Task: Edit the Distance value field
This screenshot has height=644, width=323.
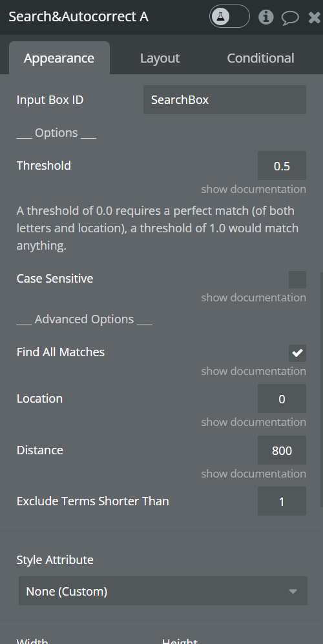Action: pos(282,450)
